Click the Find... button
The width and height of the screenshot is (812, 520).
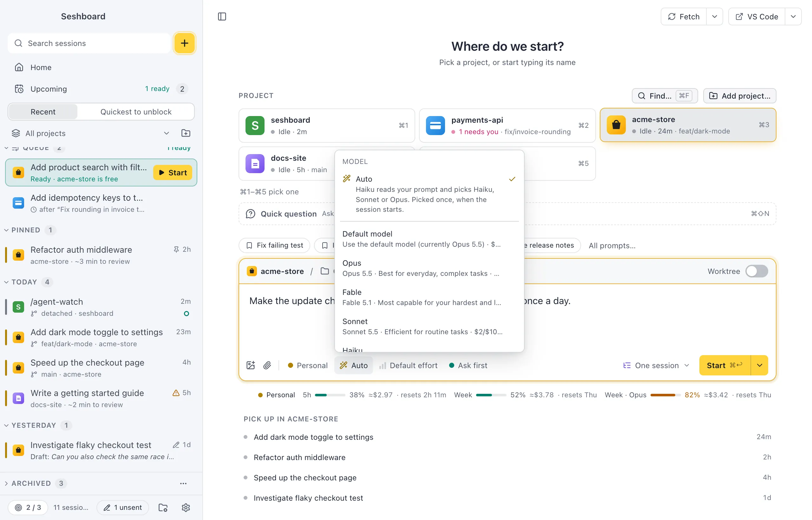click(665, 96)
